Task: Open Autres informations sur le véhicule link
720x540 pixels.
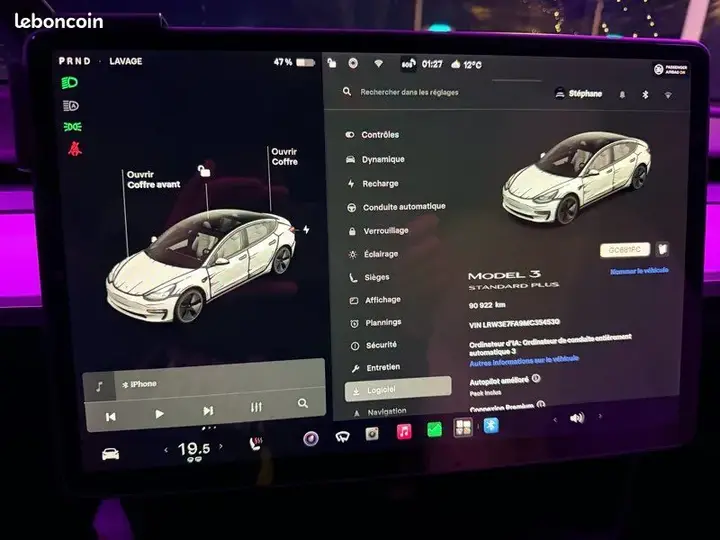Action: (524, 361)
